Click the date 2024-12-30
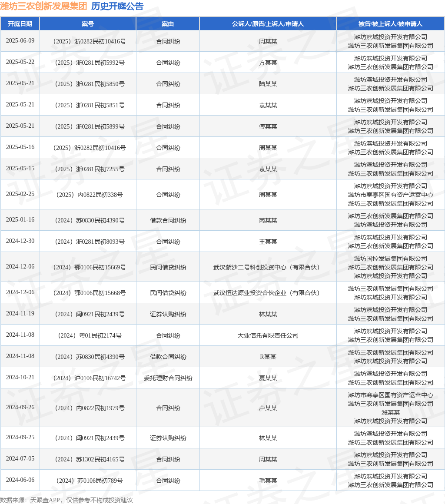445x504 pixels. (x=20, y=241)
